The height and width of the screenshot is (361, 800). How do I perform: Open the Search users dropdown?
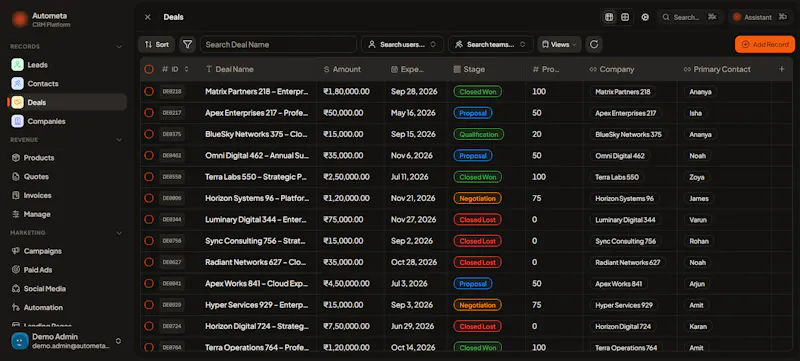point(402,44)
